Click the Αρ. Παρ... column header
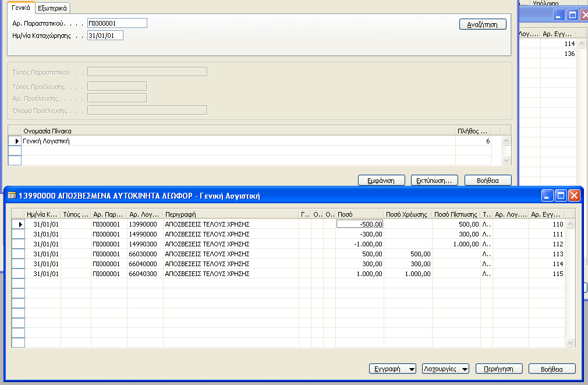 [109, 214]
